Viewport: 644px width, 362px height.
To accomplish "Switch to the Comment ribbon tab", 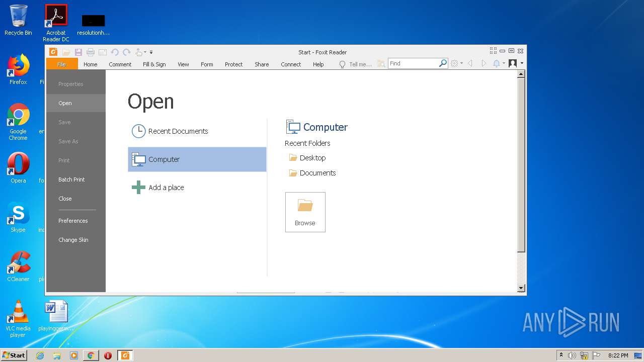I will tap(120, 64).
